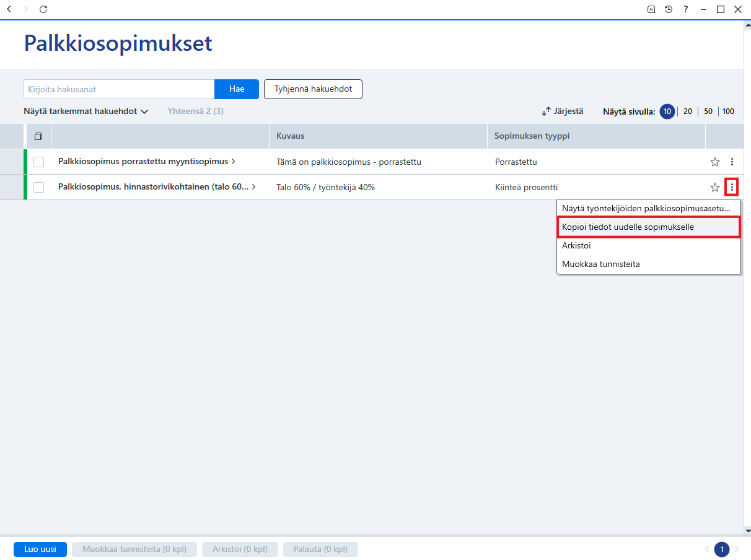Viewport: 751px width, 560px height.
Task: Choose Muokkaa tunnisteita from context menu
Action: pyautogui.click(x=649, y=265)
